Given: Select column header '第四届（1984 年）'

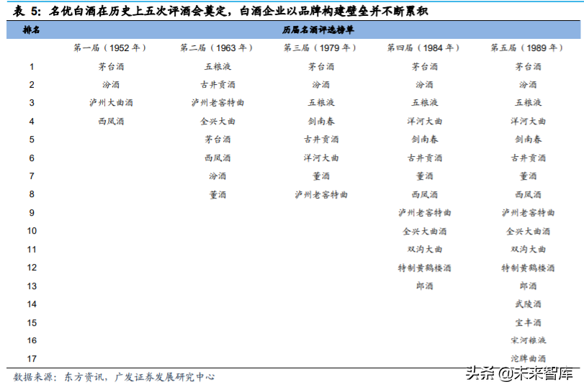Looking at the screenshot, I should tap(424, 48).
